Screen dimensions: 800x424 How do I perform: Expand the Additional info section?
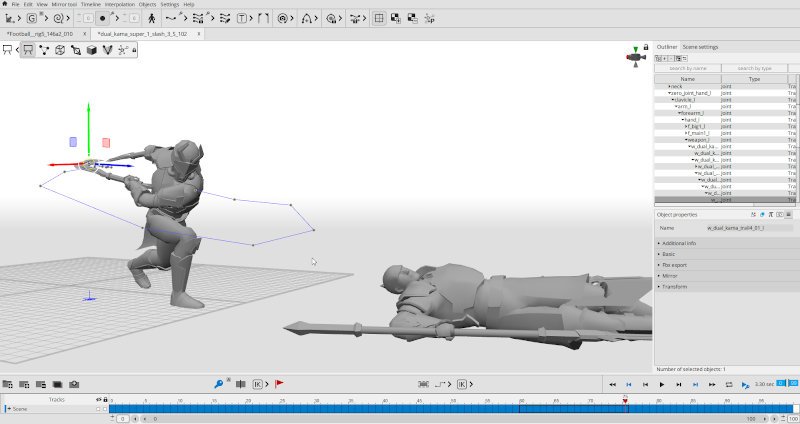(x=680, y=243)
